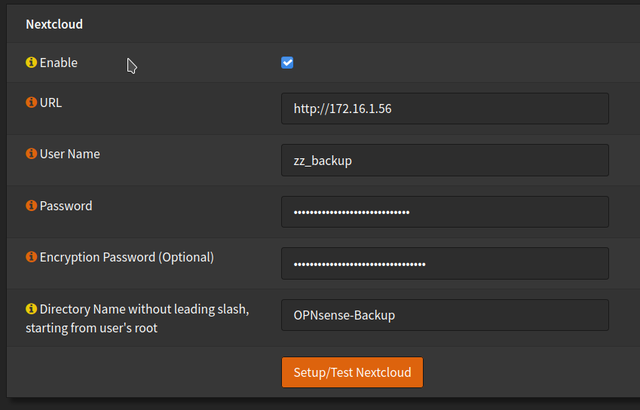Click info icon beside Directory Name label
The height and width of the screenshot is (410, 640).
pos(31,309)
